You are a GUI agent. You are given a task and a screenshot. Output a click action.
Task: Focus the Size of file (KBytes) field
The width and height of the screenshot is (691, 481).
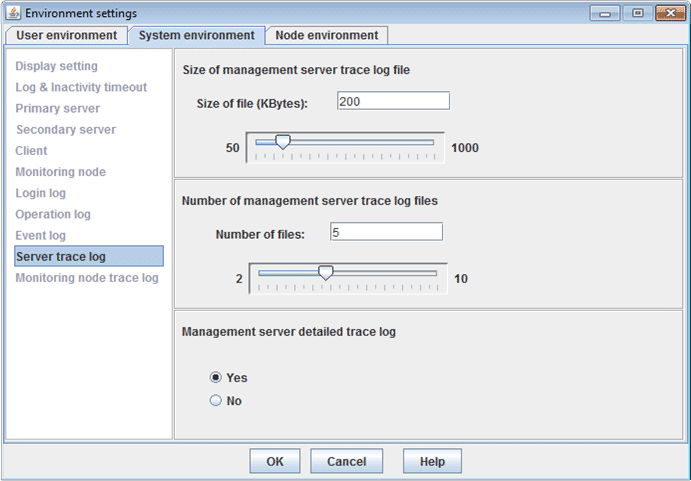tap(394, 101)
